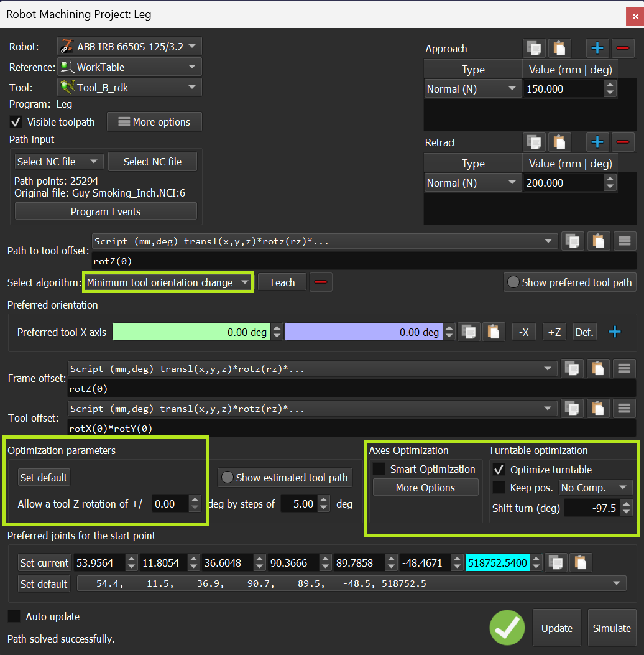This screenshot has width=644, height=655.
Task: Add a preferred orientation with blue plus
Action: point(615,332)
